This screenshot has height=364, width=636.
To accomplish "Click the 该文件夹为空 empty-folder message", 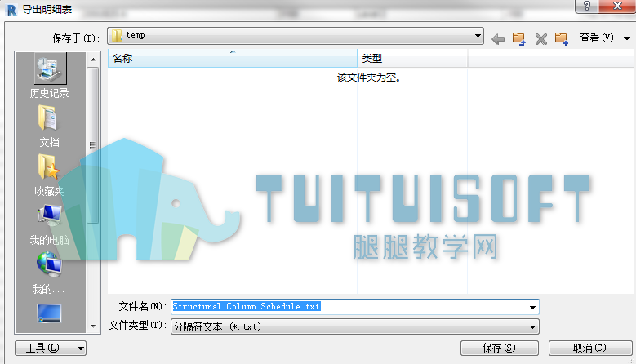I will pyautogui.click(x=369, y=78).
